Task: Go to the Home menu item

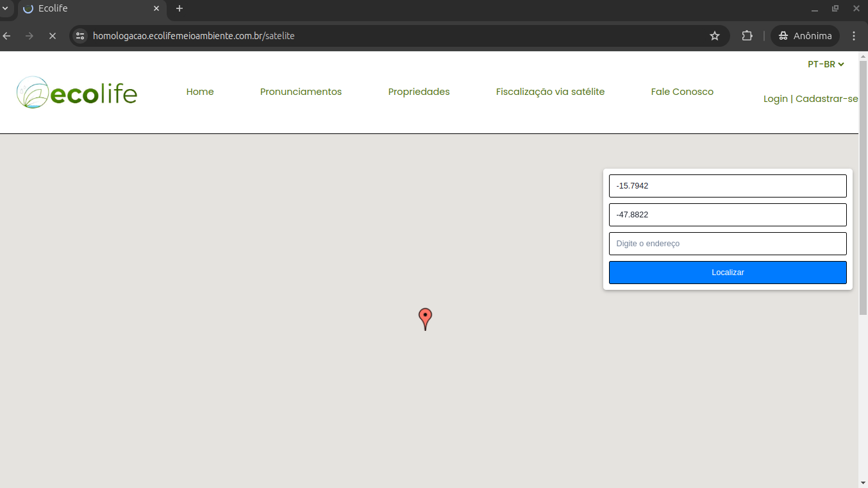Action: coord(200,92)
